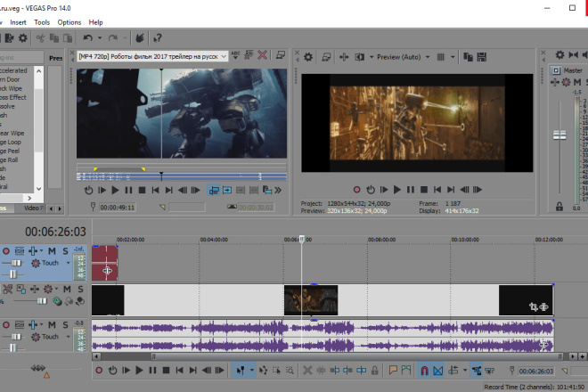Toggle Trimmer Enable Timeline Overwrite button
The height and width of the screenshot is (392, 588).
pyautogui.click(x=214, y=190)
